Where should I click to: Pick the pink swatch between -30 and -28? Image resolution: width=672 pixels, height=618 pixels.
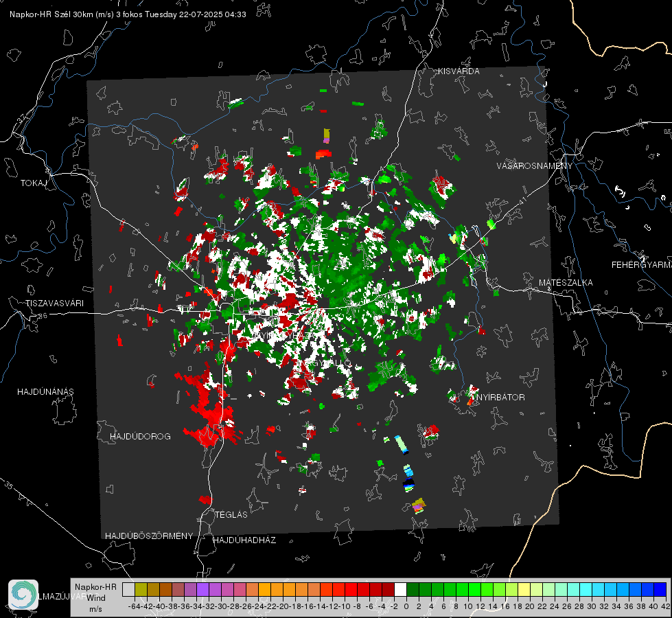pyautogui.click(x=227, y=589)
